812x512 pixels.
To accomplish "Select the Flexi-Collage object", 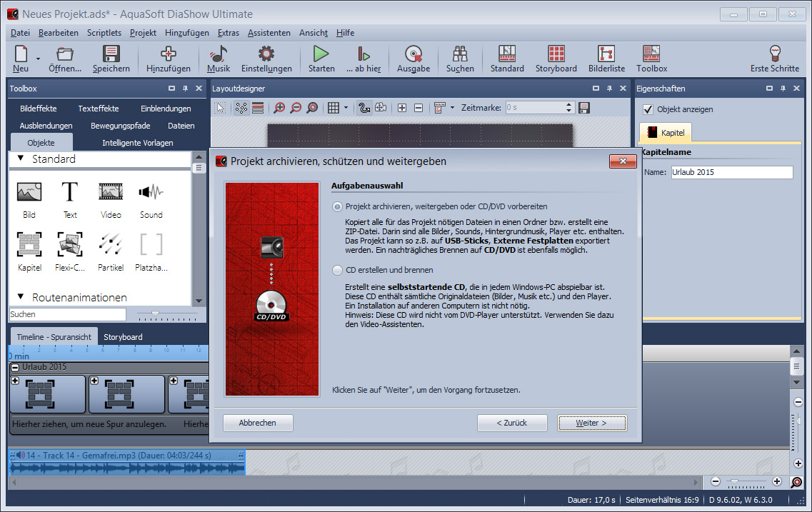I will pyautogui.click(x=70, y=253).
